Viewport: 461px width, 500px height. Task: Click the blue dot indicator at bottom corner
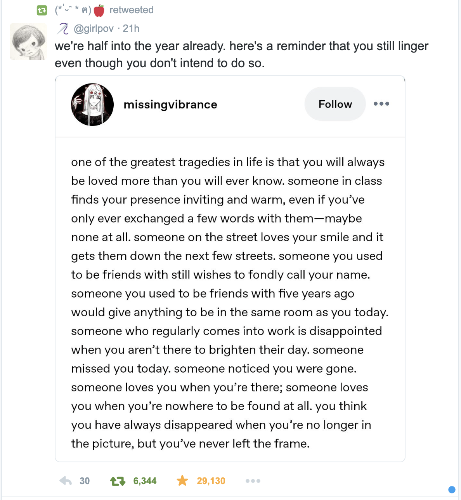[452, 489]
